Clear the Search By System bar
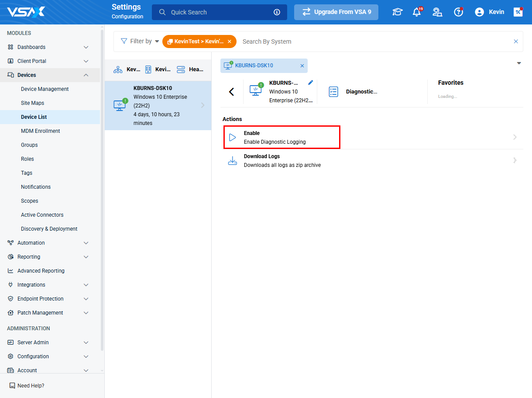Screen dimensions: 532x398 [516, 42]
